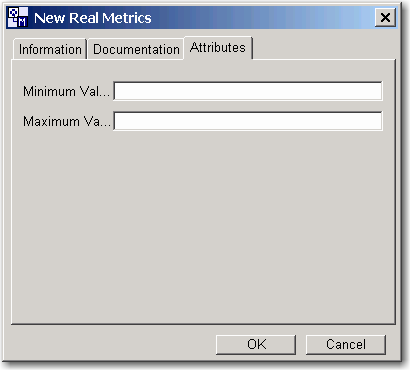
Task: Go back to the Information page tab
Action: (x=50, y=50)
